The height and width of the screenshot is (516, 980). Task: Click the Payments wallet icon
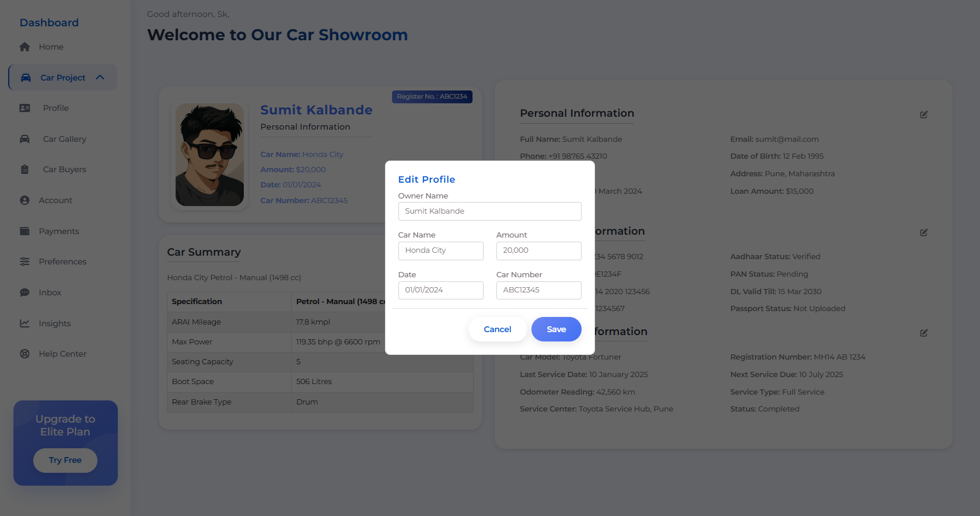pyautogui.click(x=24, y=231)
